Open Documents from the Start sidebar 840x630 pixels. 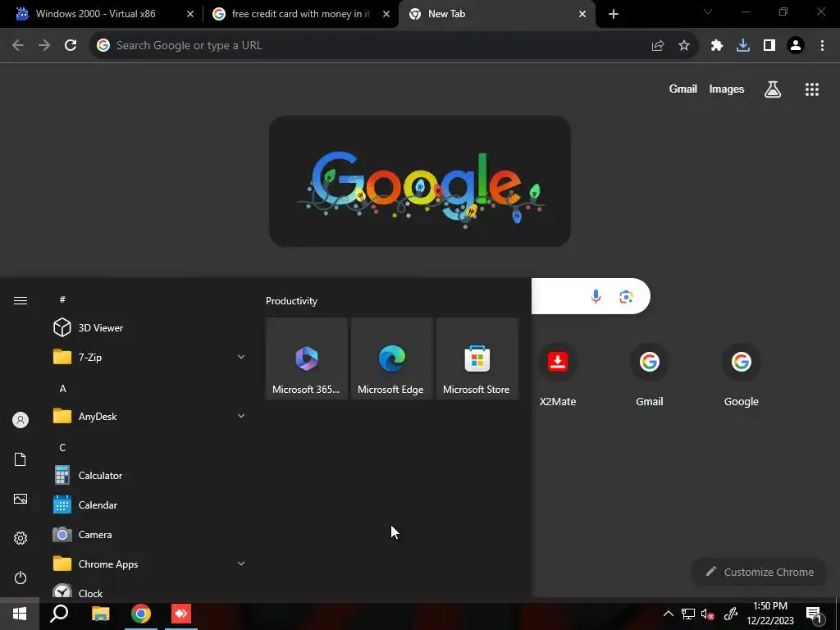point(21,459)
